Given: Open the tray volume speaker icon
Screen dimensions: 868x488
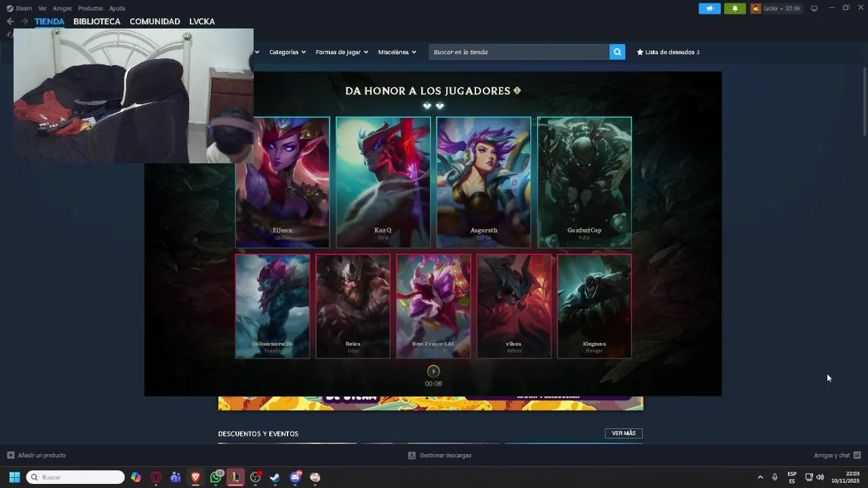Looking at the screenshot, I should 820,477.
